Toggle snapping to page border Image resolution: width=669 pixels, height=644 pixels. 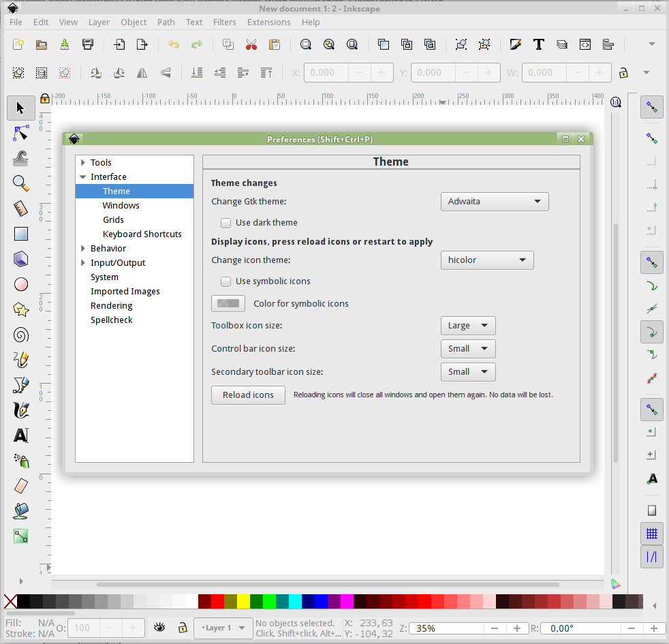pyautogui.click(x=651, y=510)
